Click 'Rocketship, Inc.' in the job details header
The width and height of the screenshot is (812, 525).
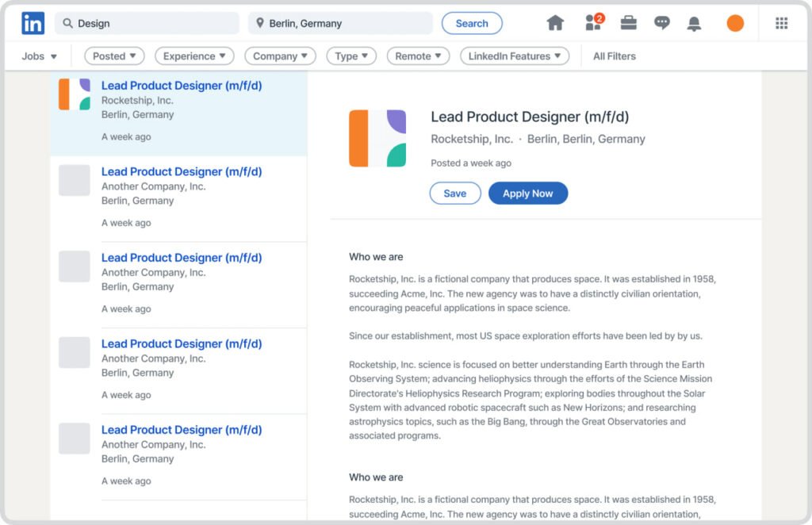(x=472, y=139)
